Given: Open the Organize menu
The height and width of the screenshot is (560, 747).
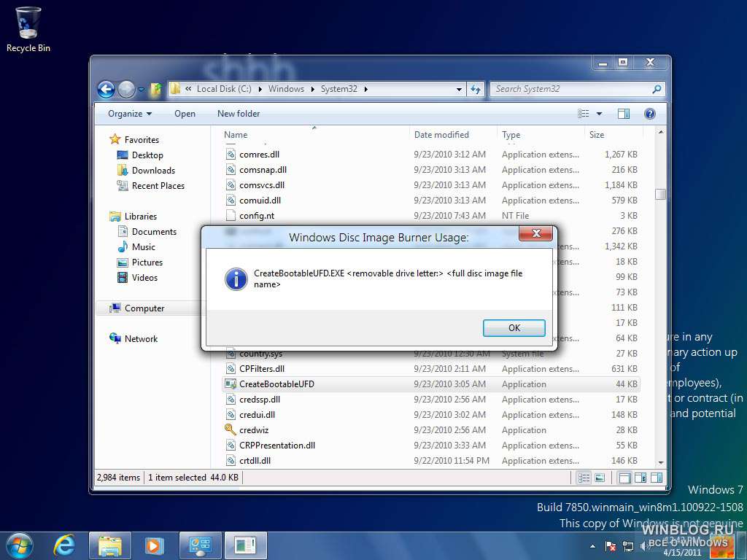Looking at the screenshot, I should click(x=130, y=113).
